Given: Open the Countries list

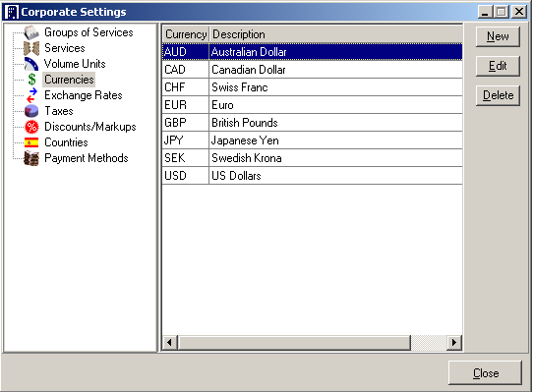Looking at the screenshot, I should pos(66,142).
